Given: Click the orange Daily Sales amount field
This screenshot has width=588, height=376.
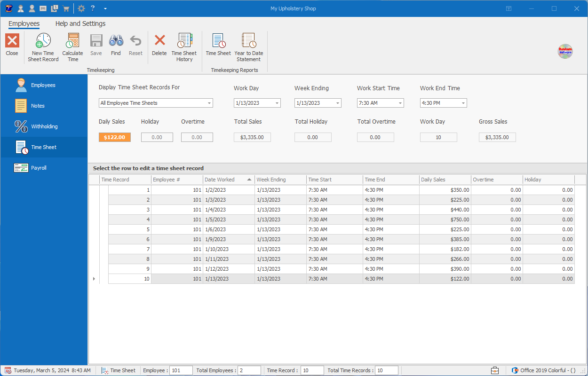Looking at the screenshot, I should (114, 137).
